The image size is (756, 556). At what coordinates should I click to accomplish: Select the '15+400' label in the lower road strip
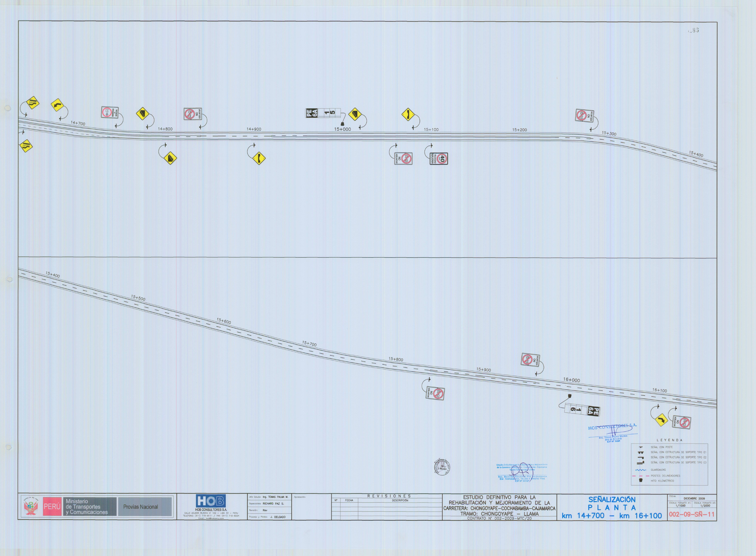(x=53, y=275)
